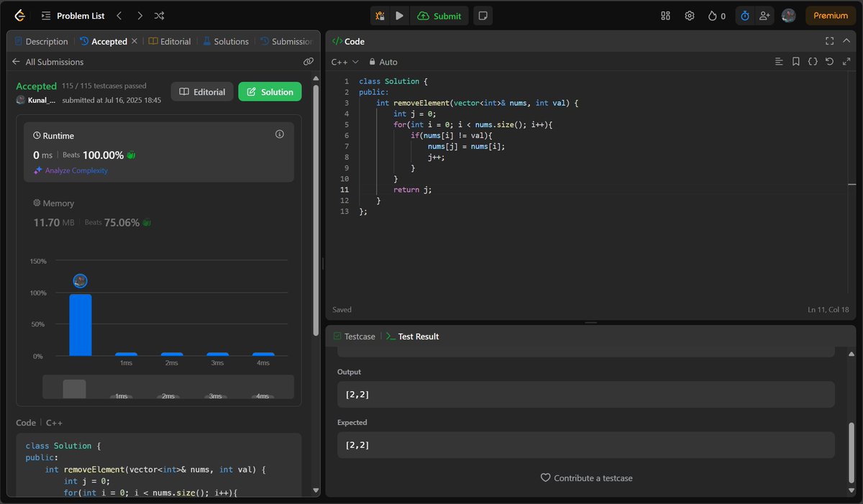Select the Test Result tab
863x504 pixels.
pyautogui.click(x=412, y=336)
